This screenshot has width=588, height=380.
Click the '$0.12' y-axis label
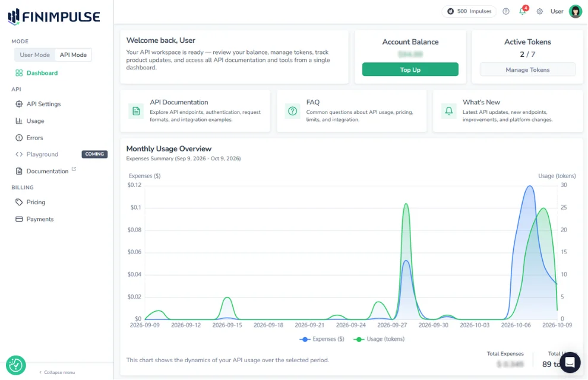(134, 185)
